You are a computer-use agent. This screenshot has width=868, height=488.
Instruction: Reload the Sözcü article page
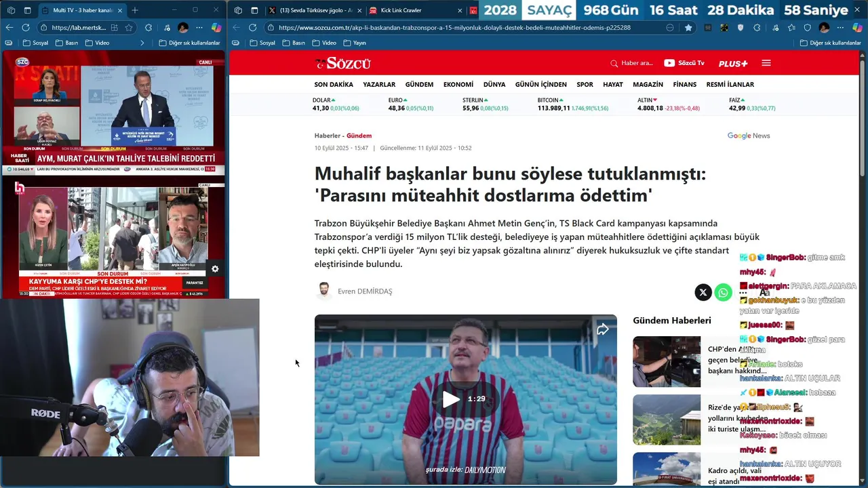coord(253,28)
